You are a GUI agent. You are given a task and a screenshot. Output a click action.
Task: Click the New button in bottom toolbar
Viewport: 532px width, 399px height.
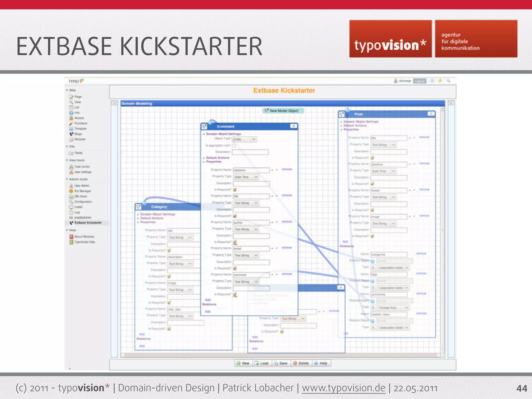point(243,363)
